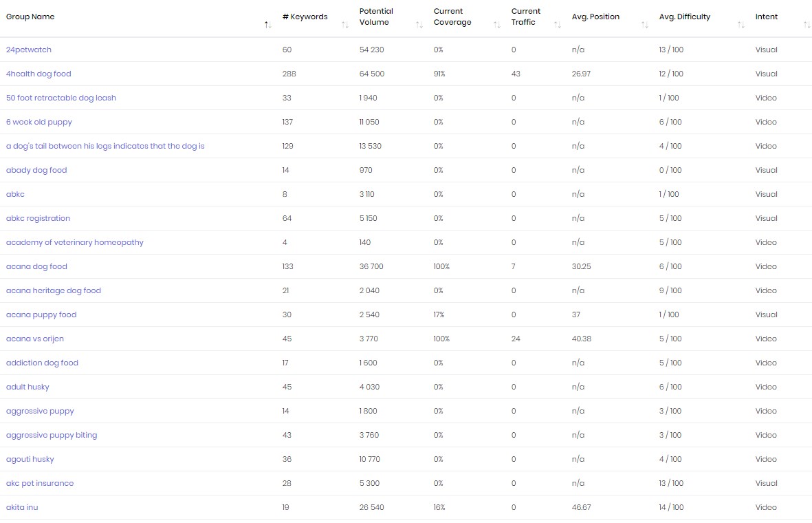The height and width of the screenshot is (523, 812).
Task: Select potential volume 54 230
Action: point(372,50)
